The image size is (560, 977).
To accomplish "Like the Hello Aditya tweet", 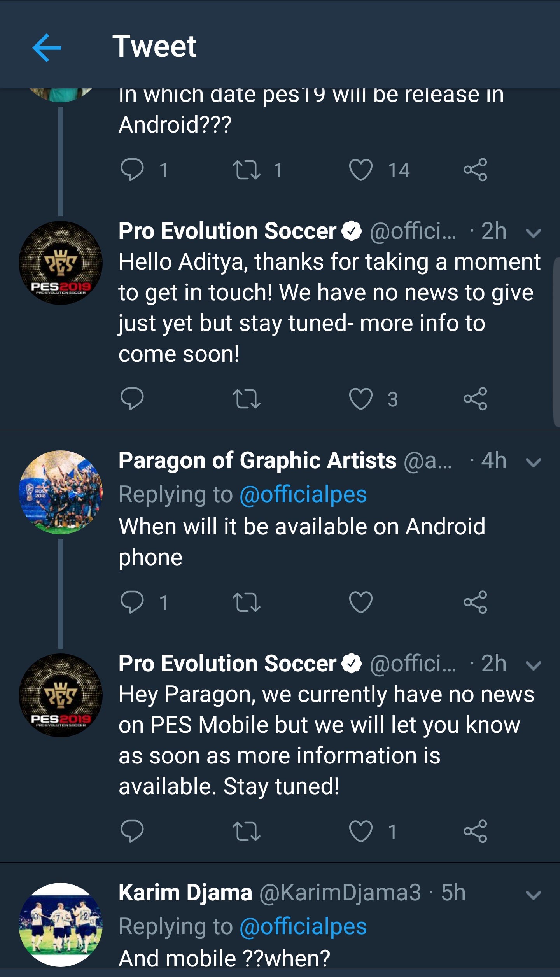I will (361, 399).
